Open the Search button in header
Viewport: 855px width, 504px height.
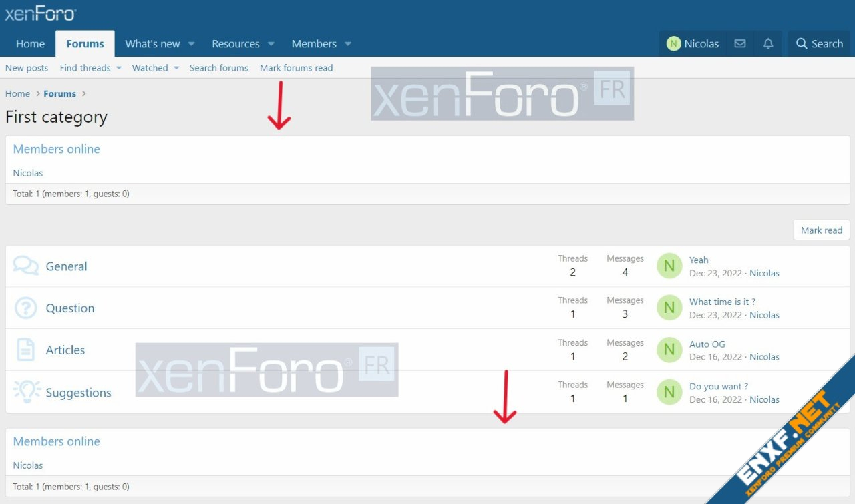tap(819, 44)
